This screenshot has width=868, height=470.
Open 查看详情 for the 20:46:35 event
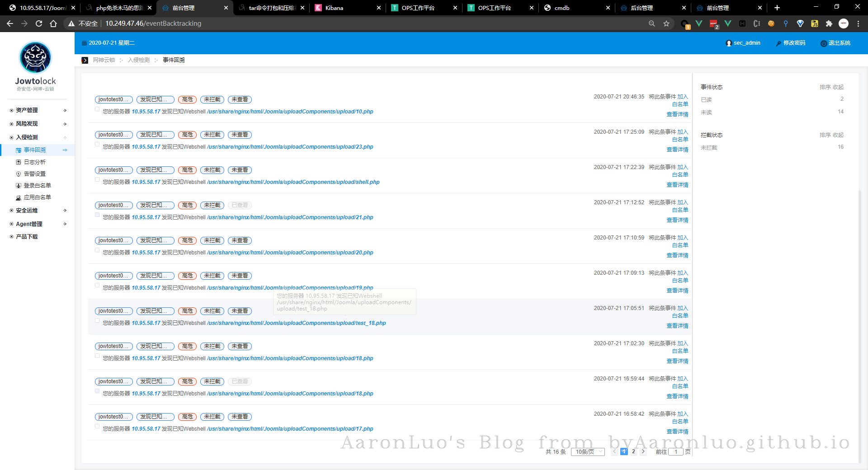pos(677,114)
